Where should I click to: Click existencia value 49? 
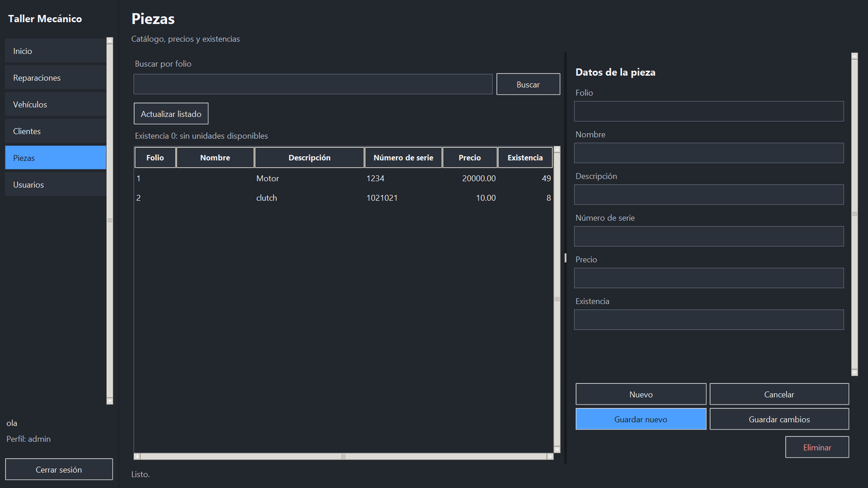pyautogui.click(x=525, y=179)
